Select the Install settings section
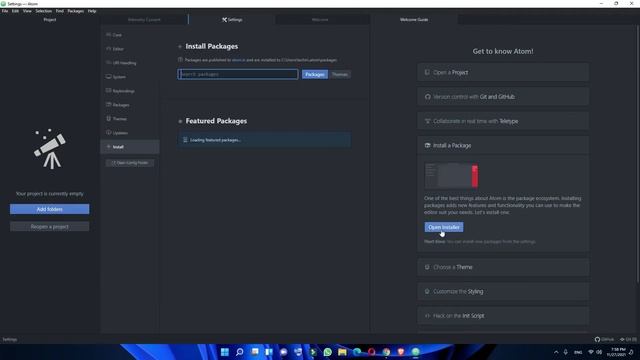The height and width of the screenshot is (360, 640). [130, 147]
